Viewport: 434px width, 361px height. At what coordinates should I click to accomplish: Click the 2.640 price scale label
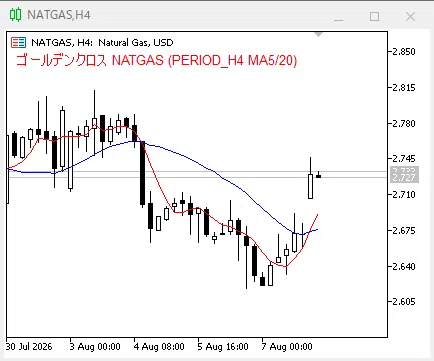(x=404, y=266)
